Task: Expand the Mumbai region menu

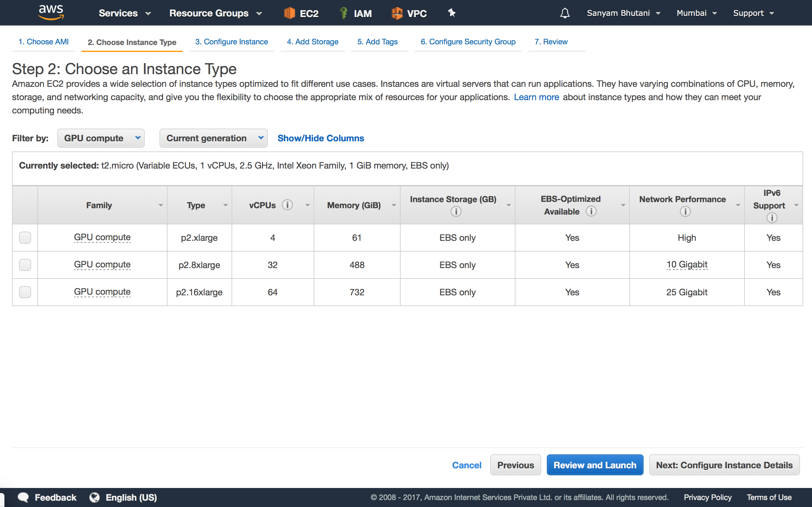Action: point(696,13)
